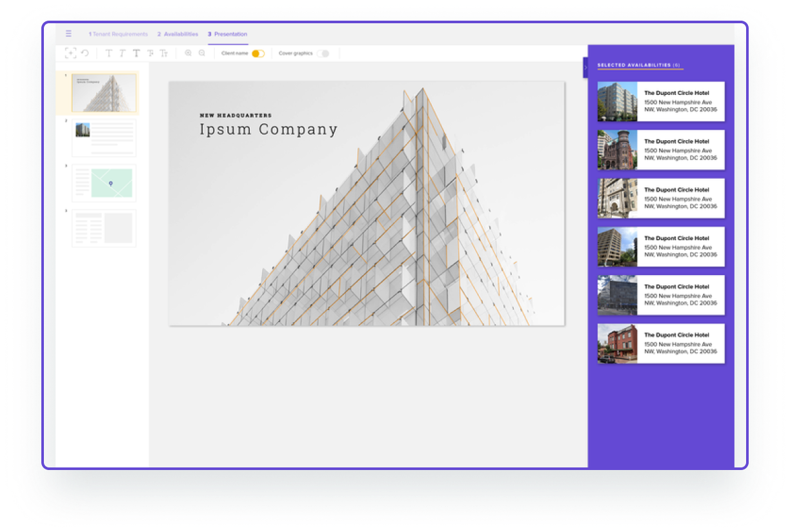Click the Ipsum Company title text
Viewport: 790px width, 532px height.
pos(268,130)
